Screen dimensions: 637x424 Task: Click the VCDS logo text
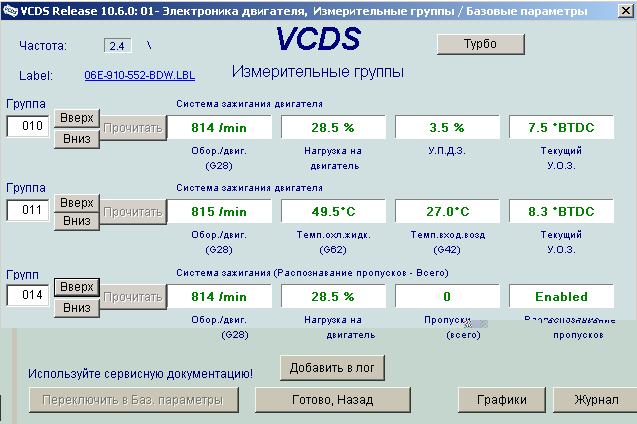pyautogui.click(x=318, y=39)
